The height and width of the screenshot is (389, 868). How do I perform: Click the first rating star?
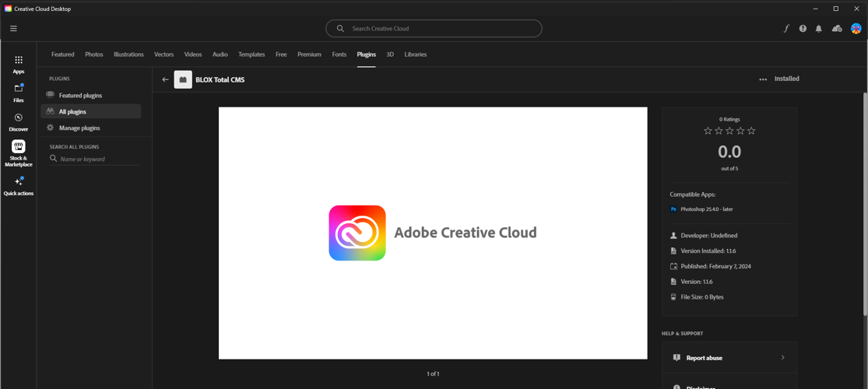(708, 131)
